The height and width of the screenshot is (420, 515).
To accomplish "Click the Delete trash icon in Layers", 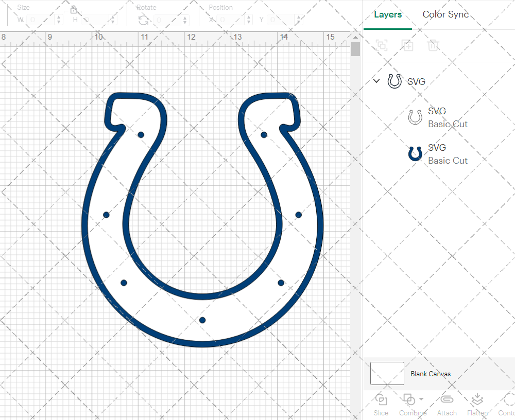I will [433, 45].
